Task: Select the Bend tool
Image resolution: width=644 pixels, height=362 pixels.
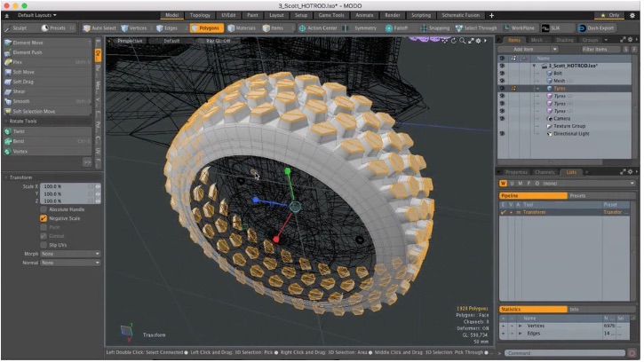Action: [x=47, y=142]
